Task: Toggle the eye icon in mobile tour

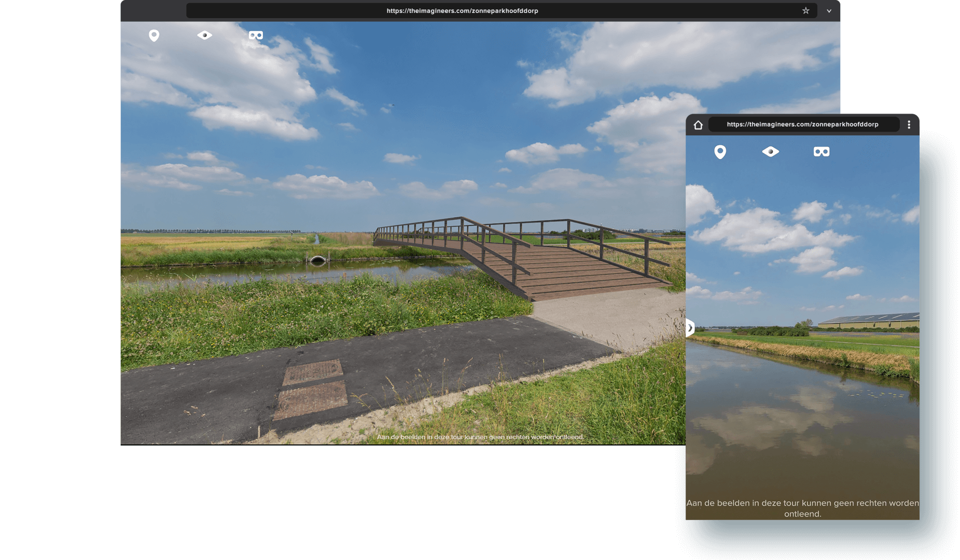Action: click(770, 151)
